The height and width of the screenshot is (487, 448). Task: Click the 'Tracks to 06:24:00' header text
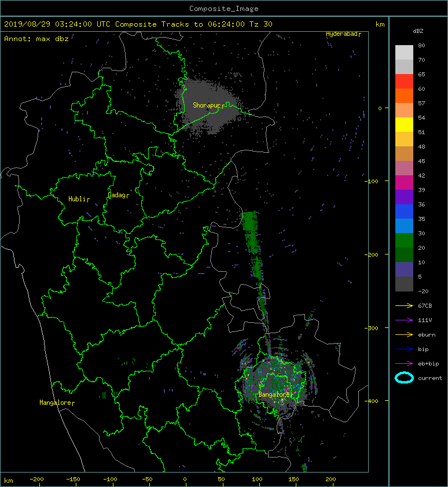point(203,24)
